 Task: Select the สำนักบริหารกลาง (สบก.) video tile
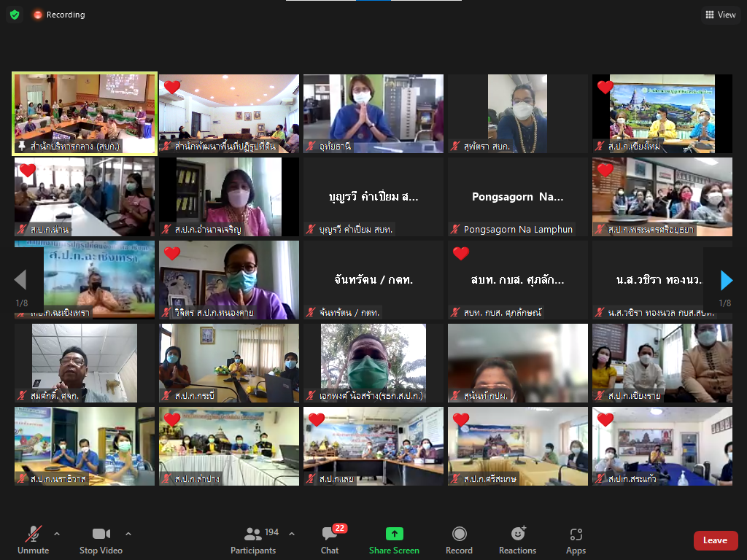point(85,114)
